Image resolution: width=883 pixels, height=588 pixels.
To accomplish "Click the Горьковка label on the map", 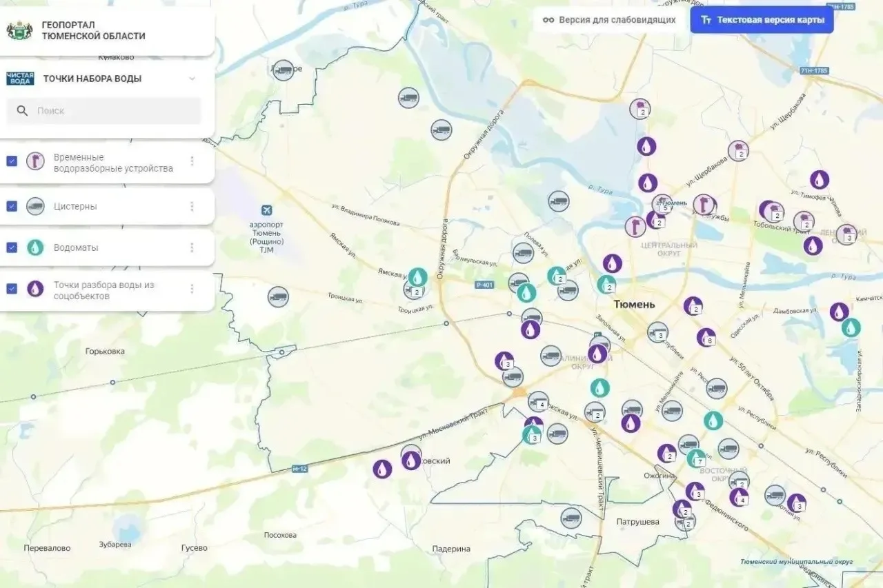I will [x=105, y=351].
